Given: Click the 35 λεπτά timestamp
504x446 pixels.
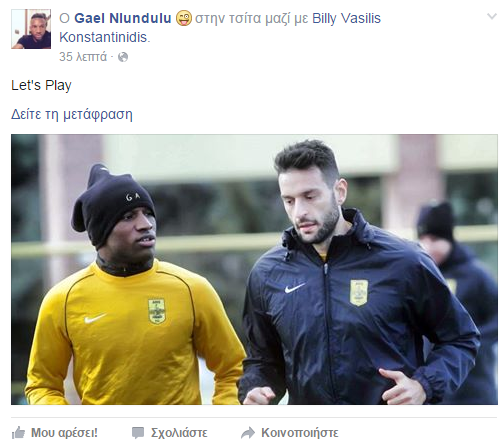Looking at the screenshot, I should pos(83,57).
